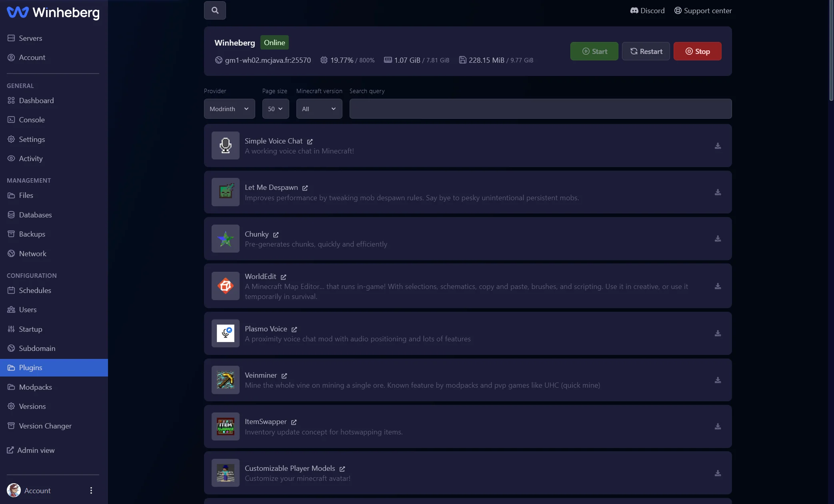
Task: Download the Plasmo Voice plugin
Action: click(x=718, y=333)
